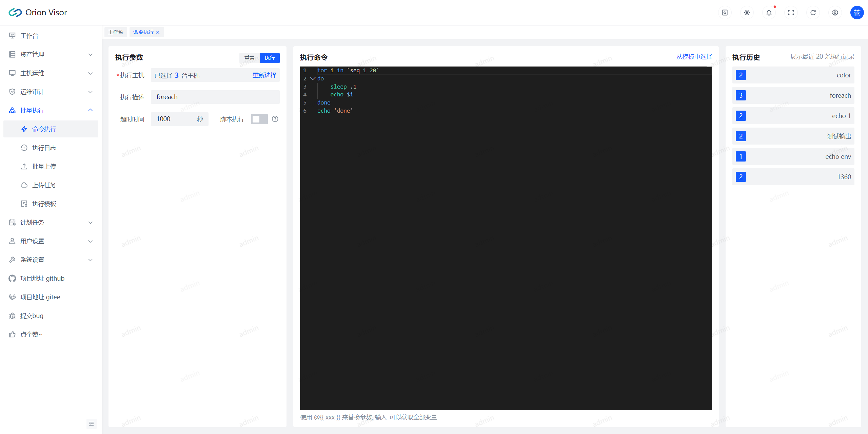Open the settings gear icon in header

835,13
